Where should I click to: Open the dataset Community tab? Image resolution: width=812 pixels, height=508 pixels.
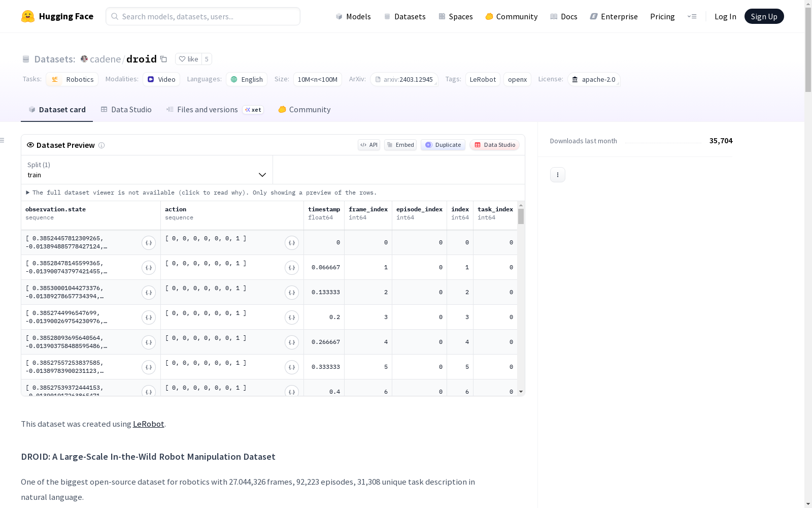[x=304, y=110]
